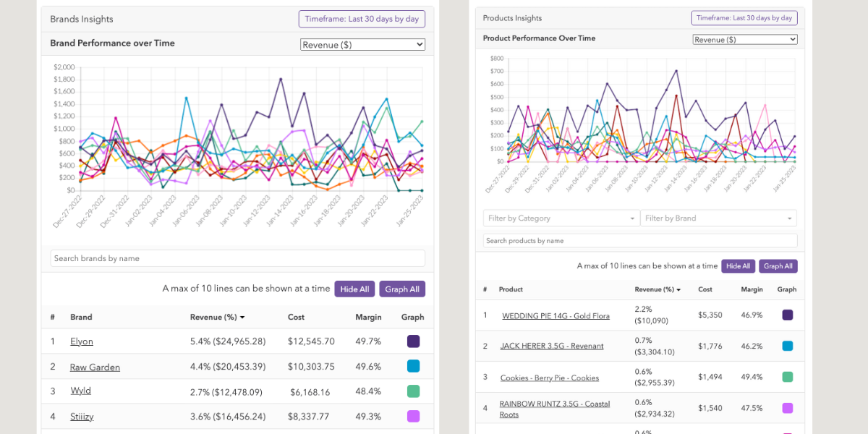The height and width of the screenshot is (434, 868).
Task: Click Products Insights timeframe button
Action: (x=744, y=18)
